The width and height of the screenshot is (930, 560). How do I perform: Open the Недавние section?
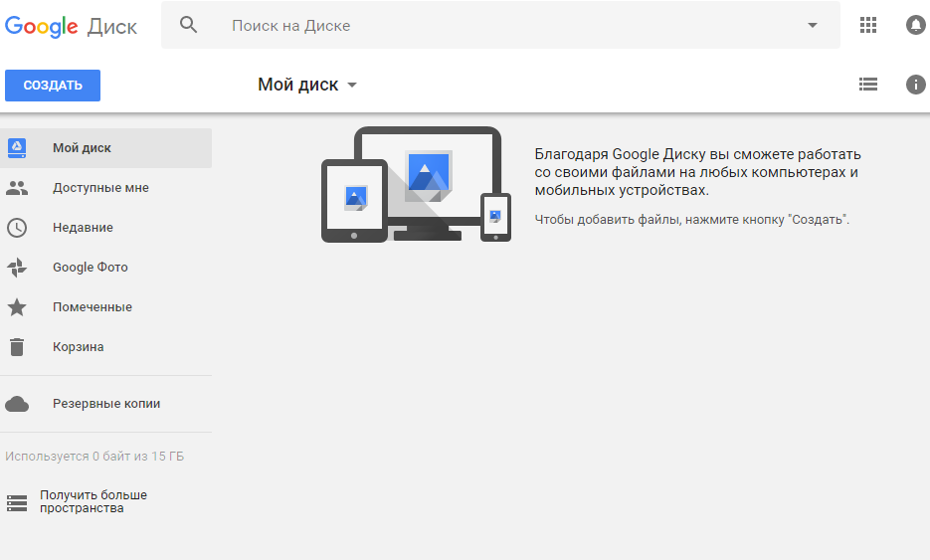(x=83, y=228)
